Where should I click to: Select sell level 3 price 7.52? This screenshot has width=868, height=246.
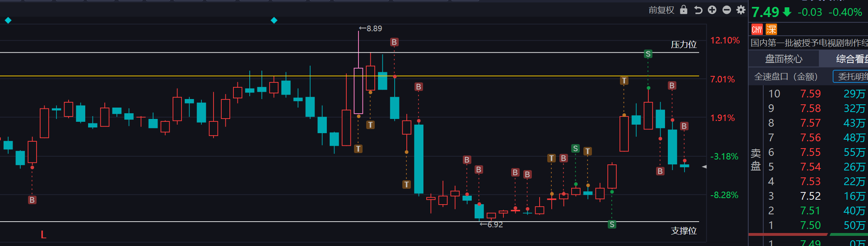810,196
